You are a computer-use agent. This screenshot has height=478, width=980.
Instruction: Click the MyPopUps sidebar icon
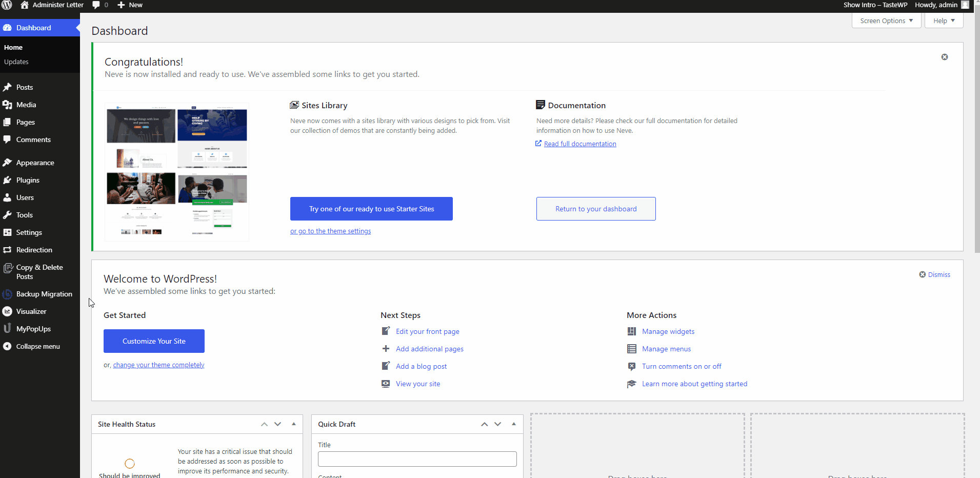[x=7, y=329]
